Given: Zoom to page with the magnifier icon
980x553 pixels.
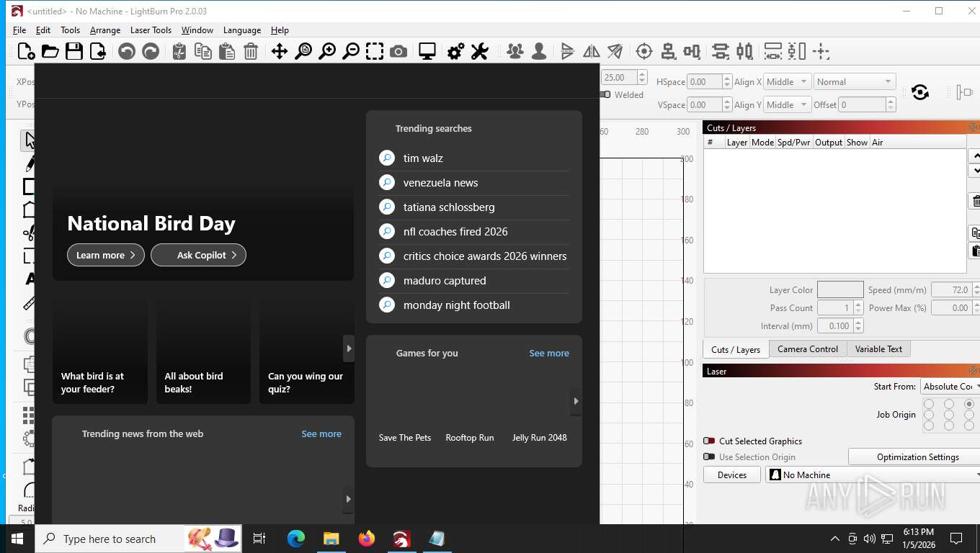Looking at the screenshot, I should (x=303, y=51).
